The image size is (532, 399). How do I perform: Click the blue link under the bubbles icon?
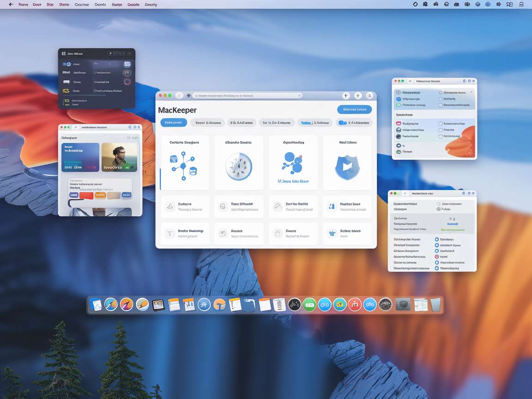click(x=293, y=181)
